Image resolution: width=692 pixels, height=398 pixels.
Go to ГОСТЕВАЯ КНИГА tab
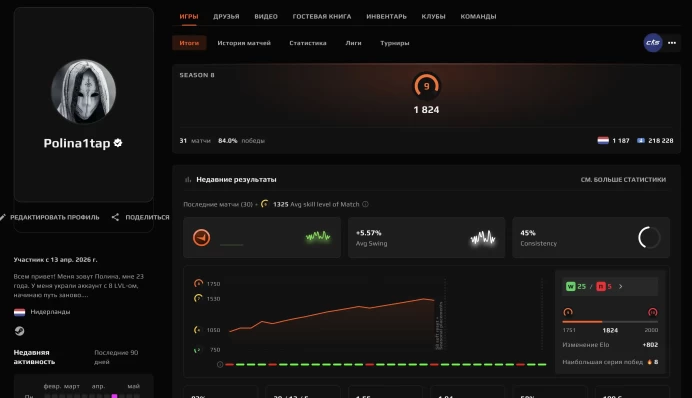(322, 16)
